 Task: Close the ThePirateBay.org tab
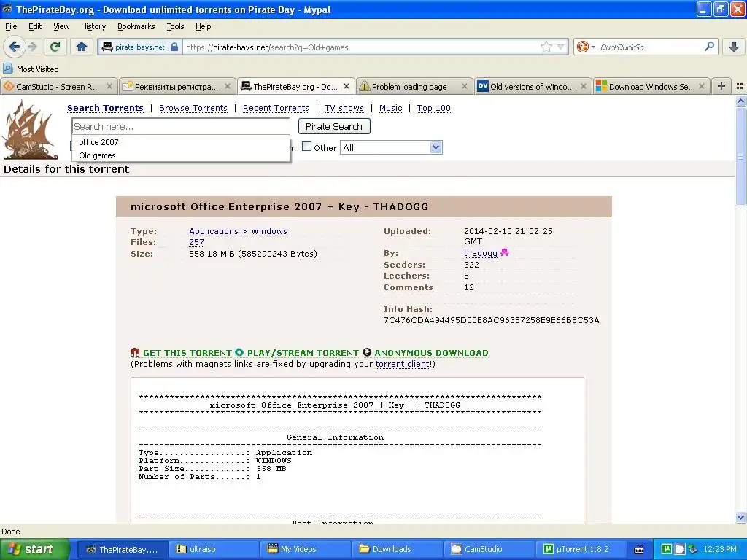pyautogui.click(x=347, y=86)
